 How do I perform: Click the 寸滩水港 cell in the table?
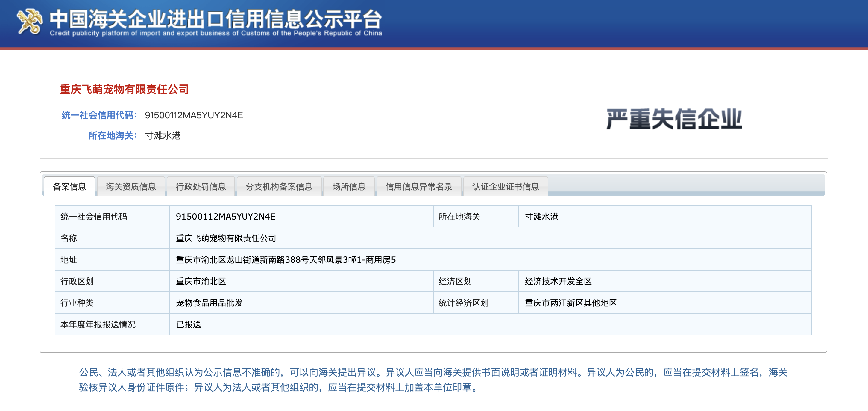665,217
